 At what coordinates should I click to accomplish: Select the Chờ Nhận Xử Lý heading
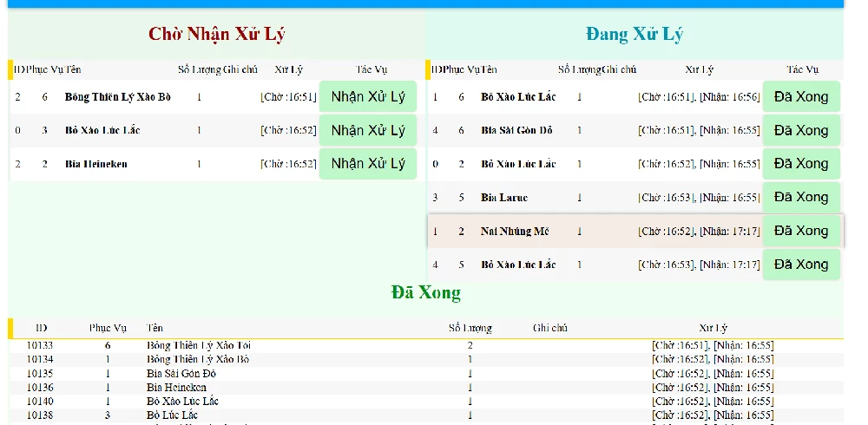pos(216,35)
